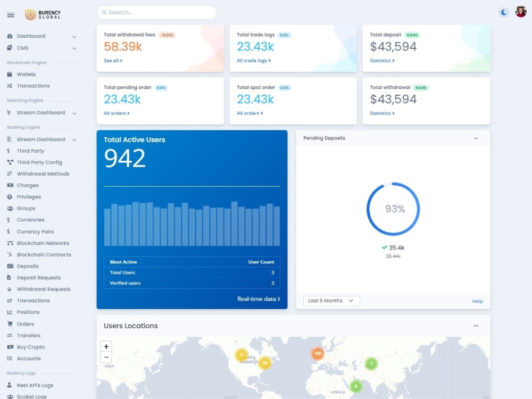Click the Privileges globe icon

click(10, 197)
